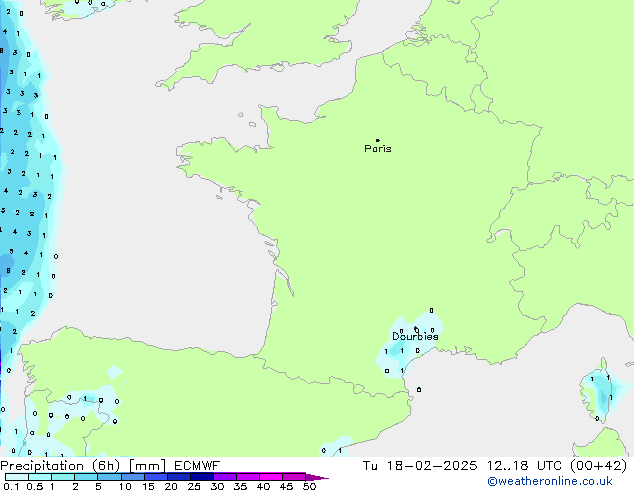Image resolution: width=634 pixels, height=490 pixels.
Task: Click the '50' legend scale value
Action: [309, 486]
